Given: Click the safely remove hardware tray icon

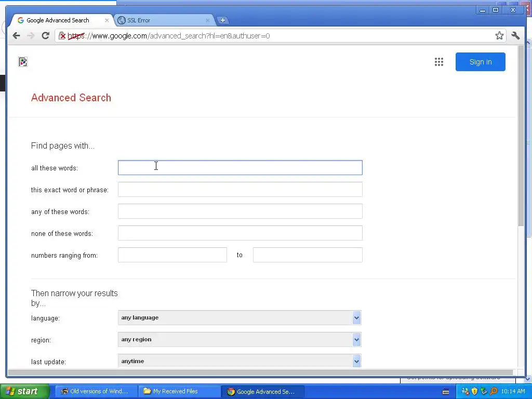Looking at the screenshot, I should [484, 392].
